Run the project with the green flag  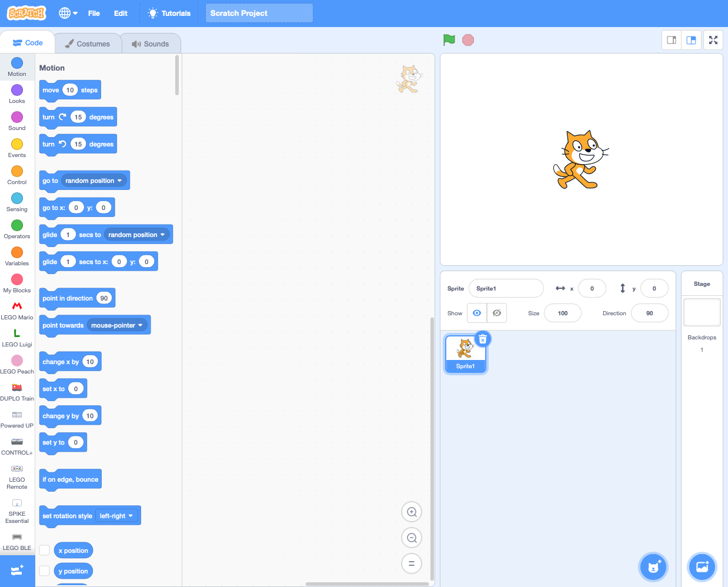tap(448, 39)
